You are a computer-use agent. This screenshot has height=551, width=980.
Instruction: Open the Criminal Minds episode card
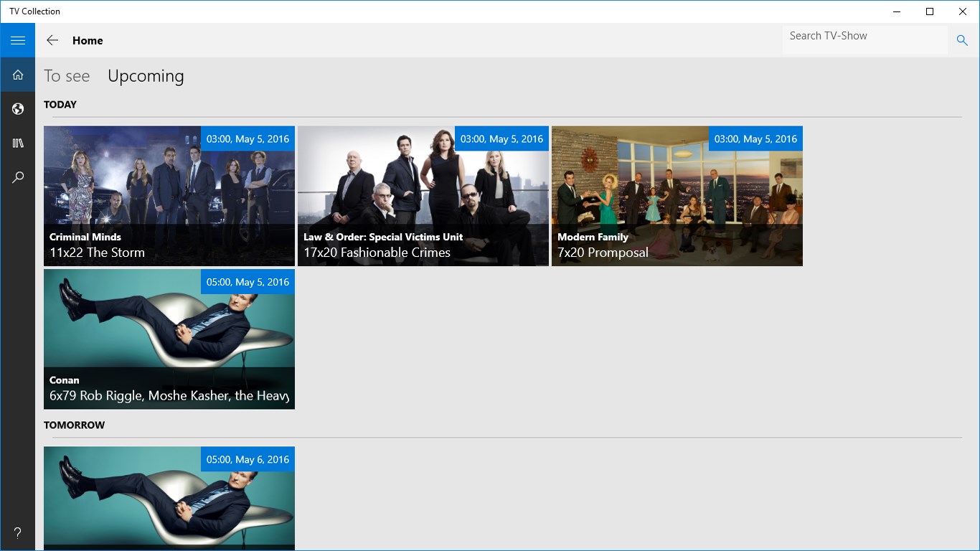[169, 196]
